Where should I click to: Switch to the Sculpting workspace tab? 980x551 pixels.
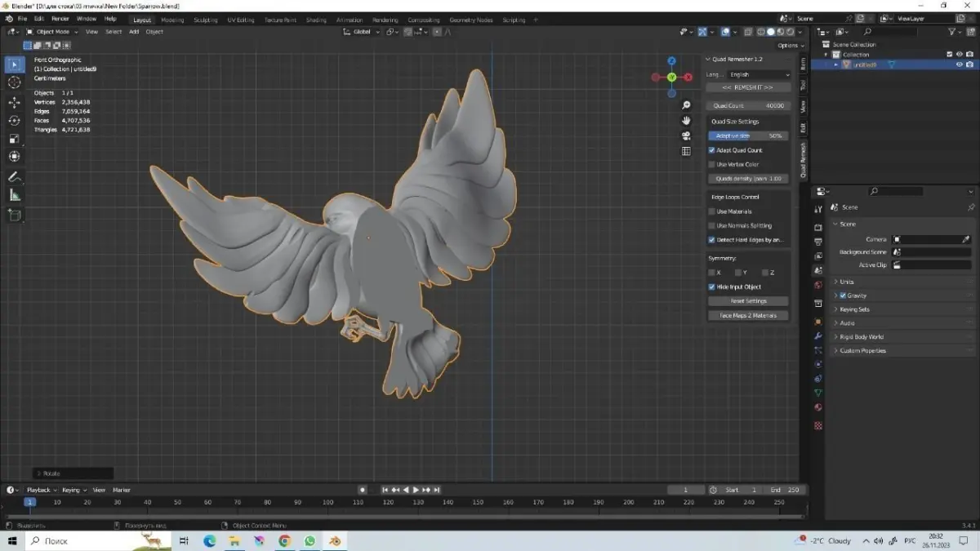point(206,20)
